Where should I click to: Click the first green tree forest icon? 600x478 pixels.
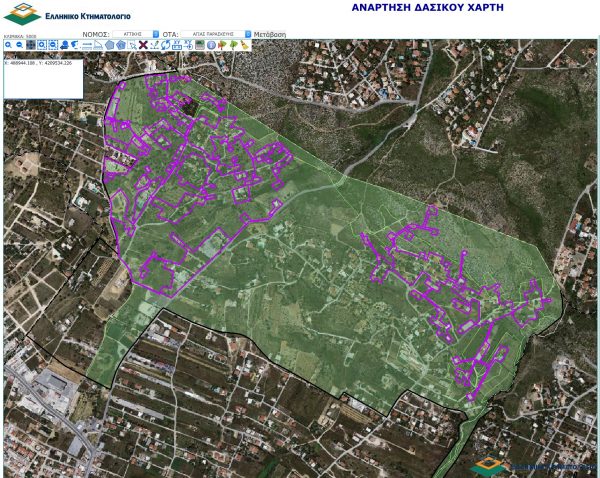222,45
